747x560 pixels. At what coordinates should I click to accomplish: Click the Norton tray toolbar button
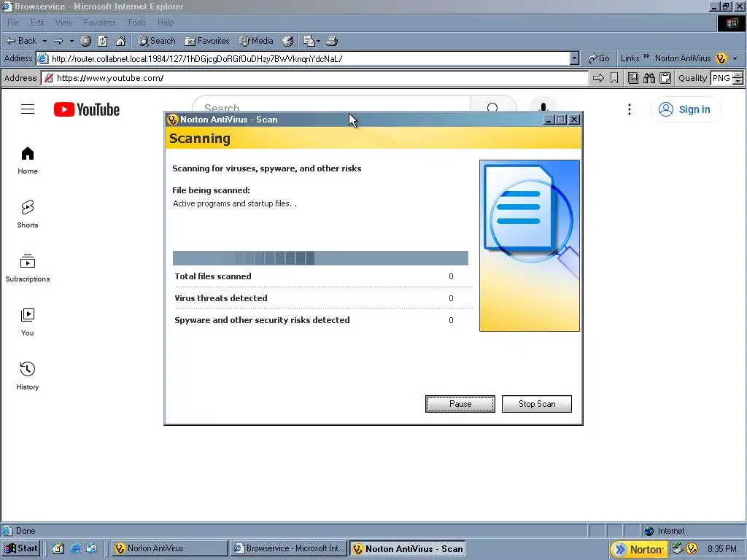coord(639,549)
